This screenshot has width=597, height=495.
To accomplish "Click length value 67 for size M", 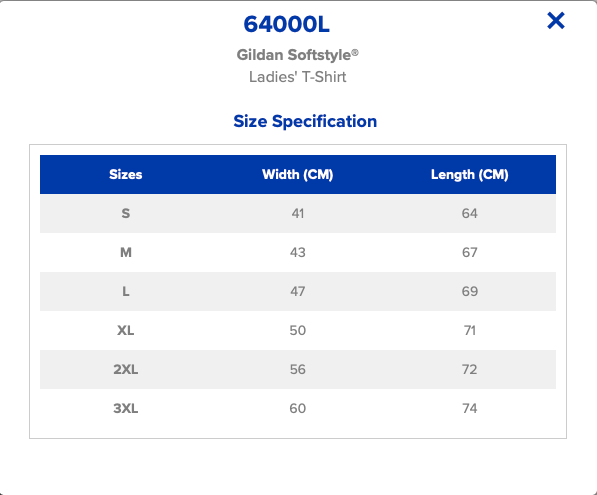I will point(469,252).
